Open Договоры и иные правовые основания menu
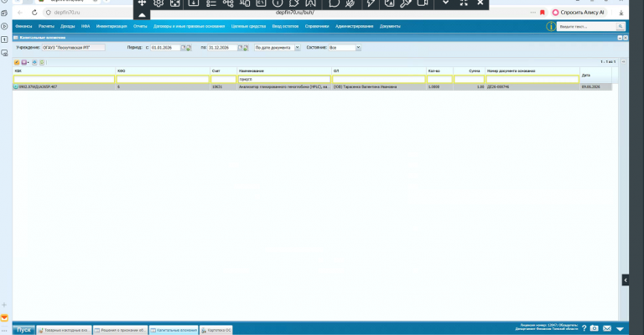This screenshot has height=335, width=644. click(189, 26)
